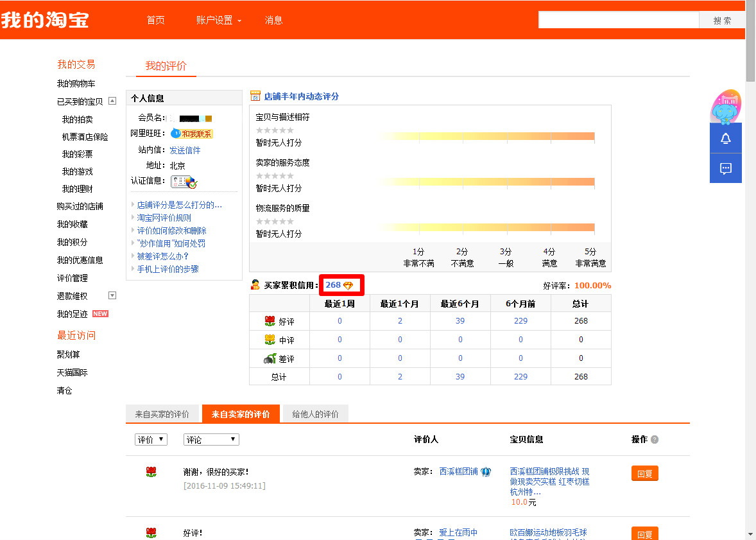Click the 操作 help question mark icon
Viewport: 756px width, 540px height.
654,440
